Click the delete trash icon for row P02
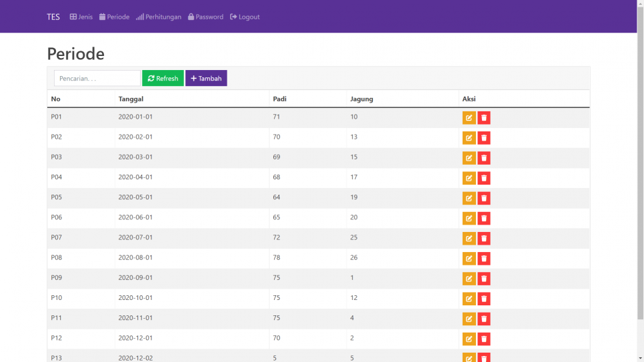This screenshot has width=644, height=362. 484,138
